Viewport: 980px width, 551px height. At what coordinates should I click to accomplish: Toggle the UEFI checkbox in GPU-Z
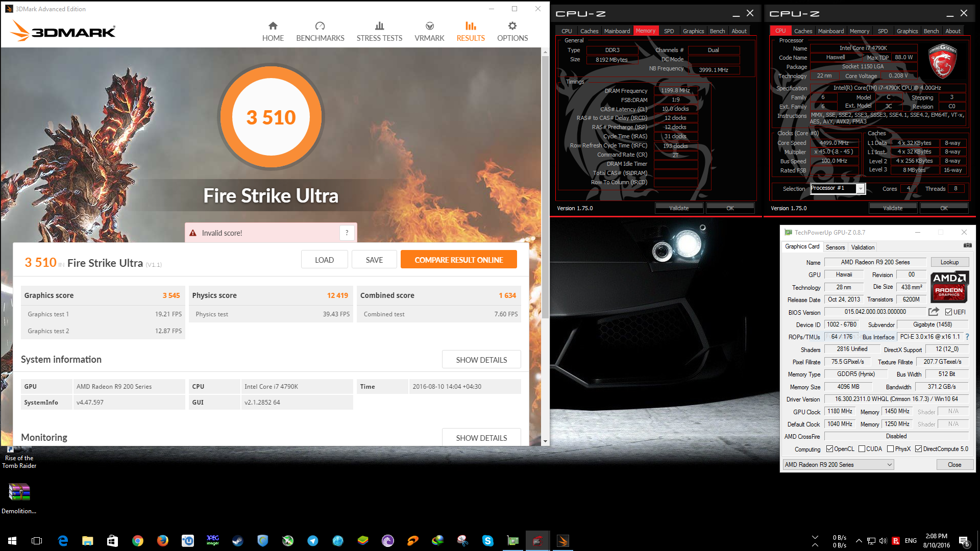pos(948,312)
